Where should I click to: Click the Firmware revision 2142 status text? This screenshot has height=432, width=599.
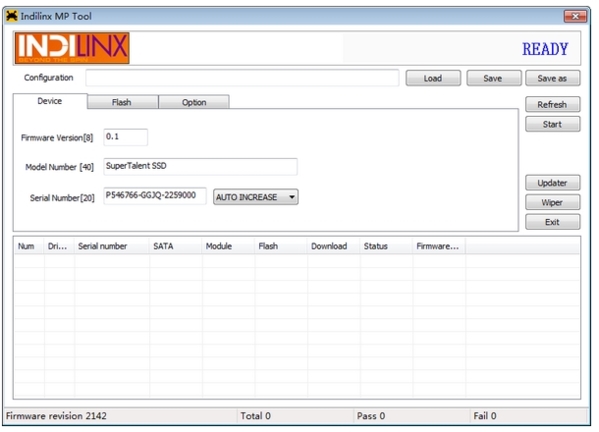click(56, 416)
